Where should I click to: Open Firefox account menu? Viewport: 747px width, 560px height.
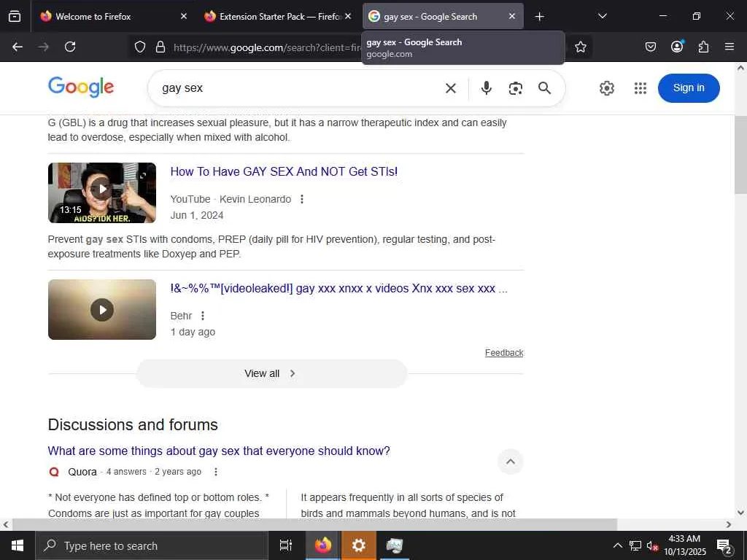[x=677, y=46]
